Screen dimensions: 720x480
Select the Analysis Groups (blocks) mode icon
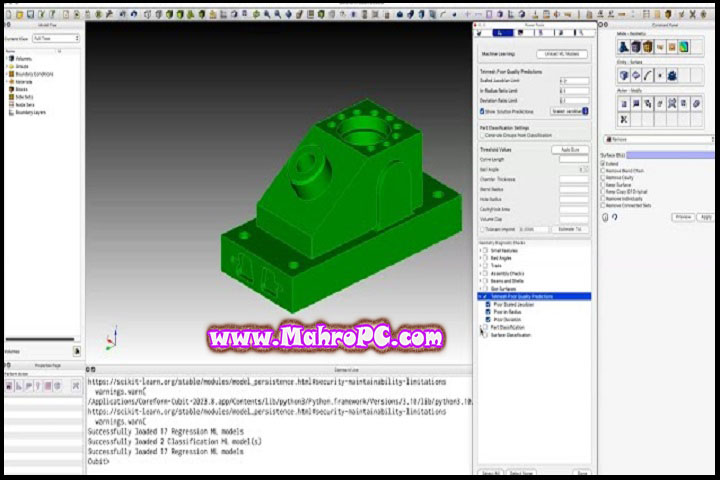coord(647,47)
